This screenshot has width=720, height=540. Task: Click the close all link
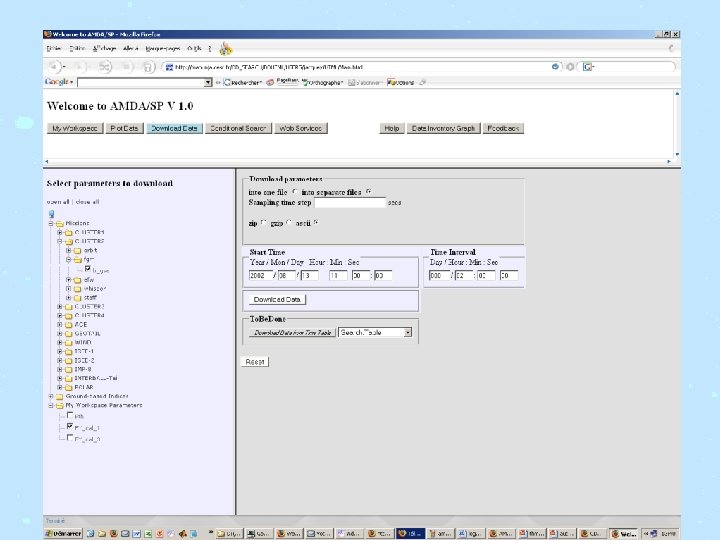click(x=87, y=202)
